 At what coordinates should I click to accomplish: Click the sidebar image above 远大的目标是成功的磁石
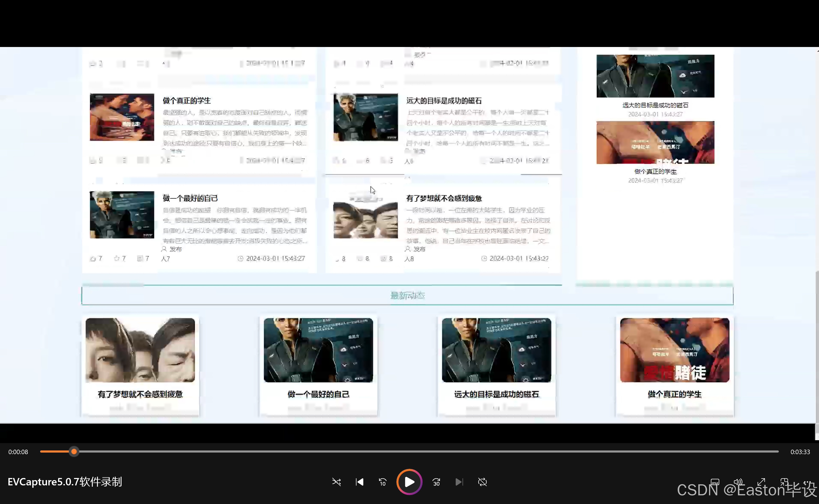pyautogui.click(x=655, y=76)
